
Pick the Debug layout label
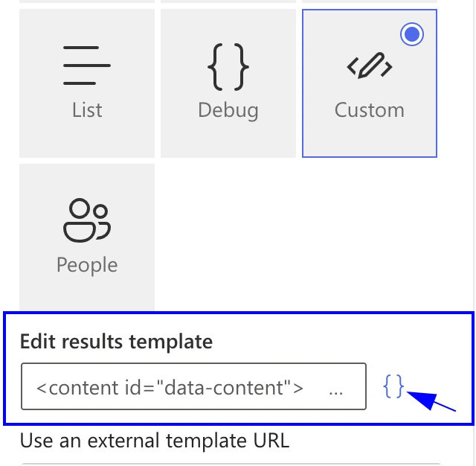pyautogui.click(x=228, y=111)
